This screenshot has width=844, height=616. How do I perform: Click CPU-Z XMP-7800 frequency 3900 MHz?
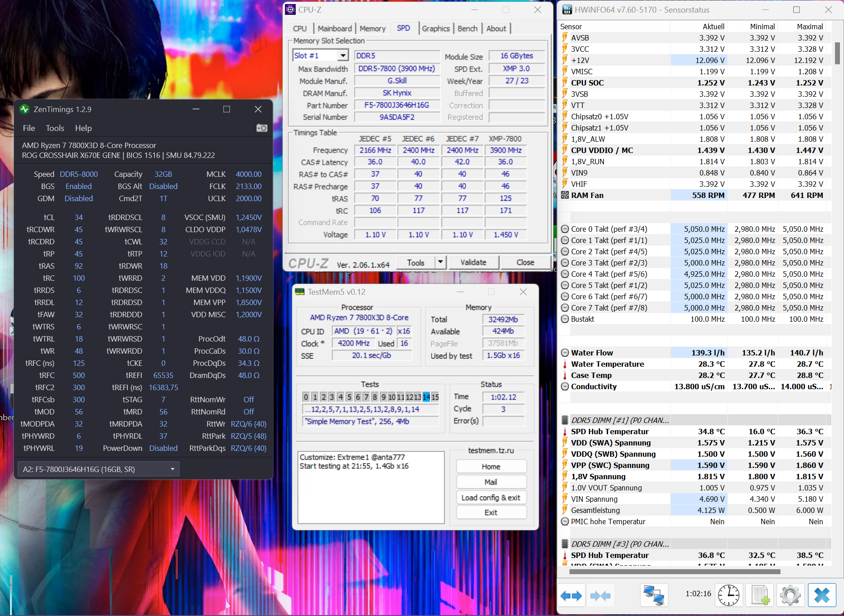(505, 150)
